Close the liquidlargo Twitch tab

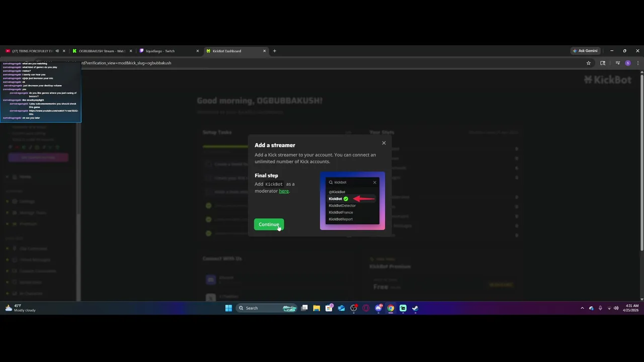coord(198,51)
